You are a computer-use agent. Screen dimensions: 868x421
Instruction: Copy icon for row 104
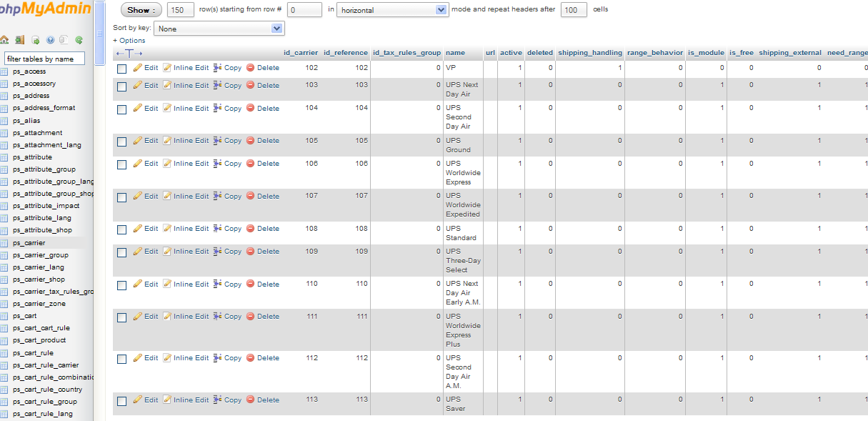(x=218, y=109)
